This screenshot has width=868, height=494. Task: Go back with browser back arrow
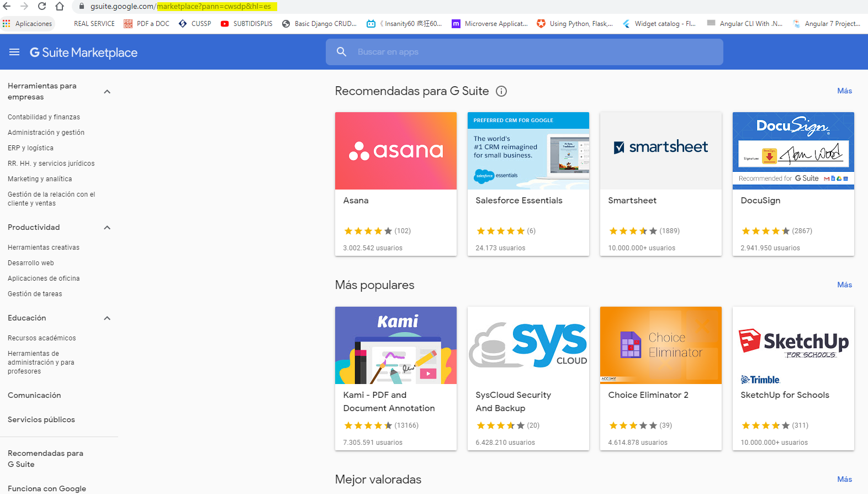pos(7,6)
